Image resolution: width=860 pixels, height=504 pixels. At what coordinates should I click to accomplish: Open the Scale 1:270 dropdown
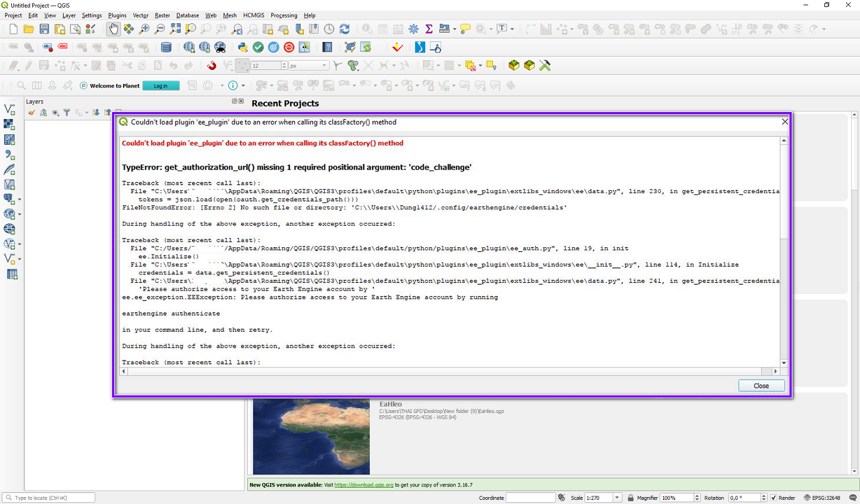pos(617,498)
